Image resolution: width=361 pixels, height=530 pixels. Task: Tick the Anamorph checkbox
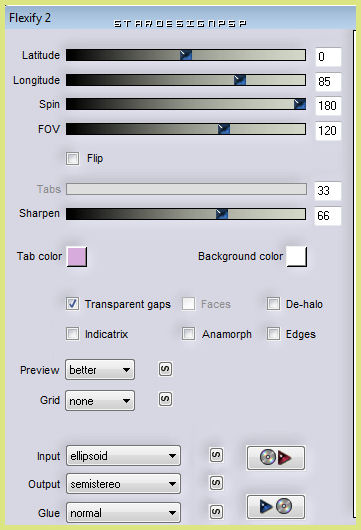[x=188, y=334]
